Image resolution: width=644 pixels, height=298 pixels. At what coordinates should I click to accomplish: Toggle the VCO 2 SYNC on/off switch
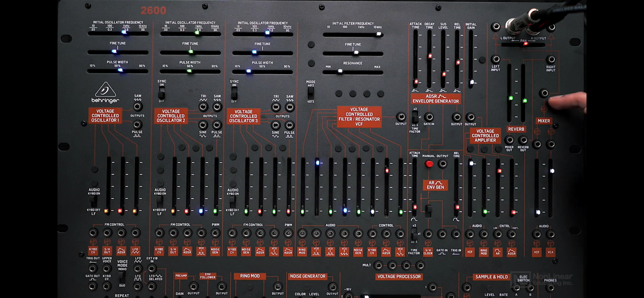(x=161, y=93)
